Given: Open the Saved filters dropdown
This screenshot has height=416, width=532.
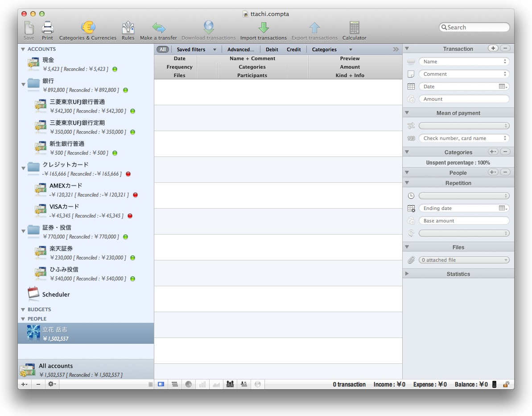Looking at the screenshot, I should 196,49.
